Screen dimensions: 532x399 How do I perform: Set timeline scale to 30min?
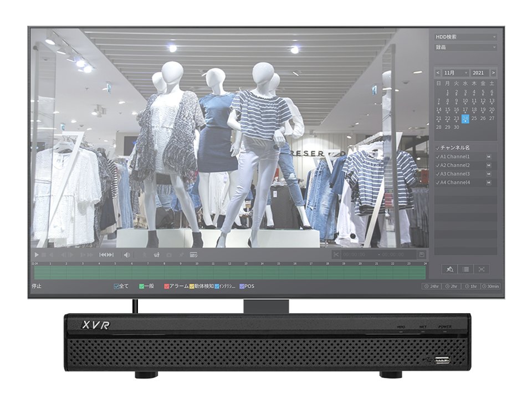coord(490,287)
